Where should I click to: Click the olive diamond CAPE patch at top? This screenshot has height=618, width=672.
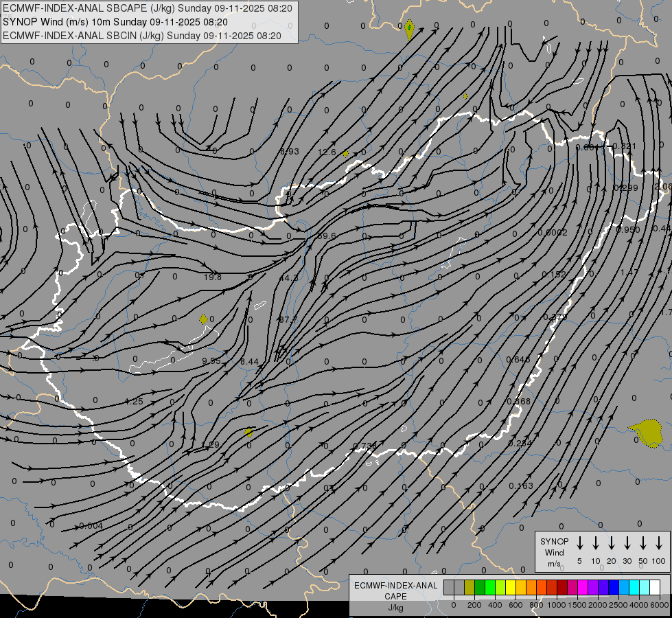pos(410,29)
